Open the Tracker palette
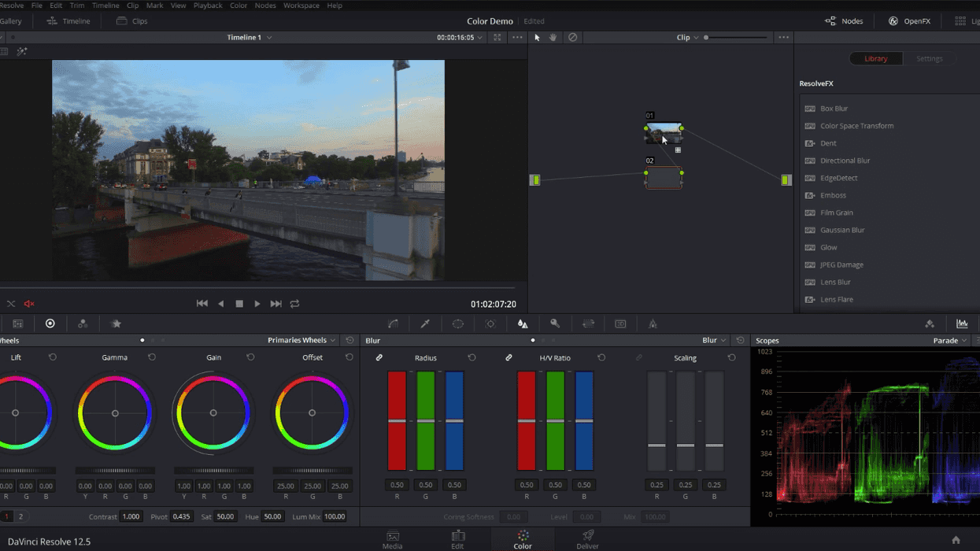The width and height of the screenshot is (980, 551). pyautogui.click(x=490, y=324)
